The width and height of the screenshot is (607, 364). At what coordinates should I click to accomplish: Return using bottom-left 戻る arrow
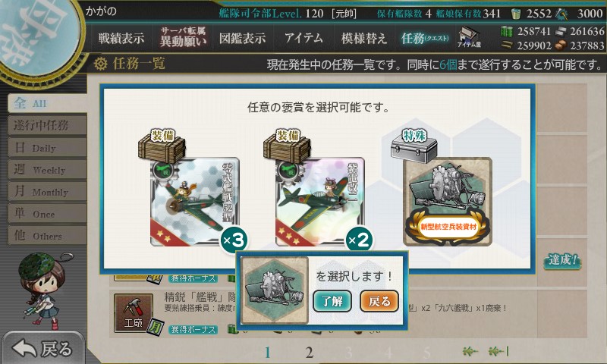click(x=42, y=348)
